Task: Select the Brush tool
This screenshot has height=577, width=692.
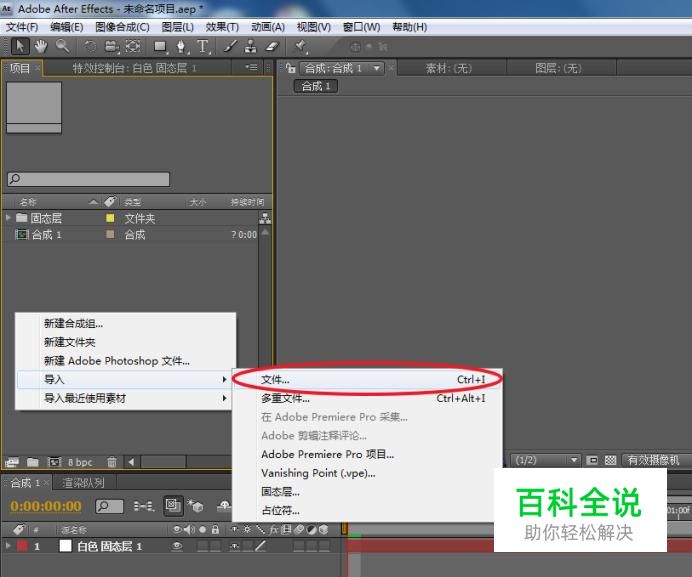Action: click(230, 46)
